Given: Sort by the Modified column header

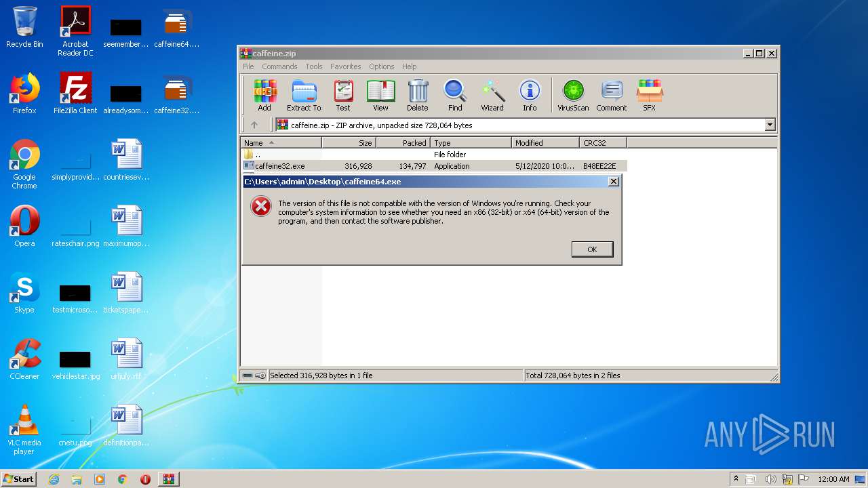Looking at the screenshot, I should coord(545,143).
